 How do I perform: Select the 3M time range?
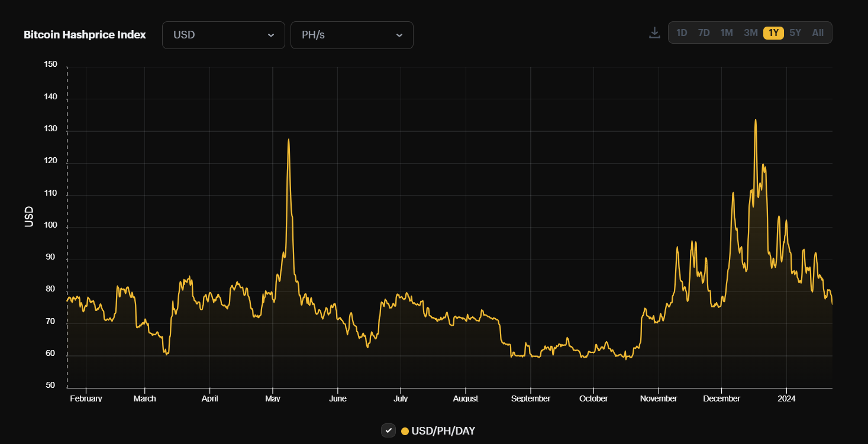(750, 33)
